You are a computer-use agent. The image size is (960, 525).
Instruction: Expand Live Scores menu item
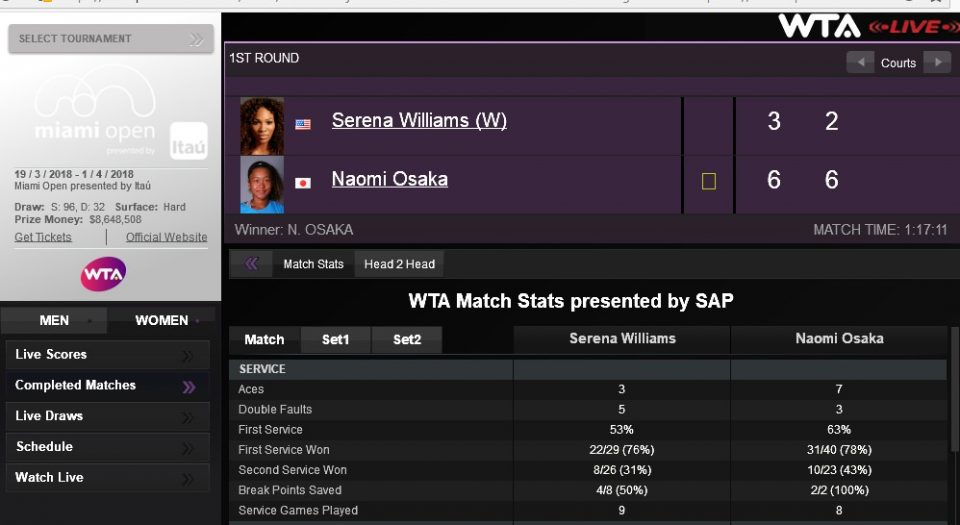click(x=108, y=355)
